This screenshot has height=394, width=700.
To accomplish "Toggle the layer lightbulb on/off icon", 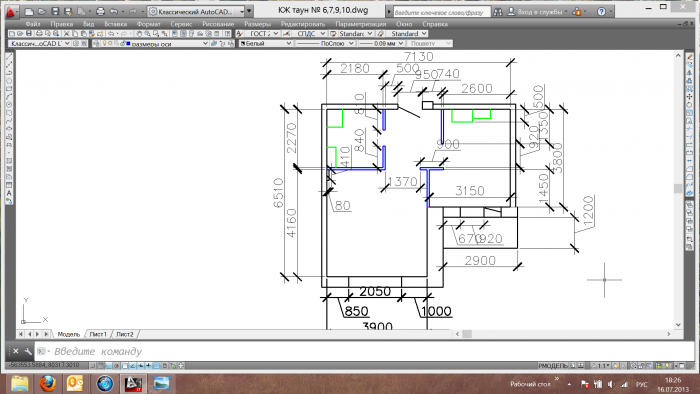I will pos(104,43).
